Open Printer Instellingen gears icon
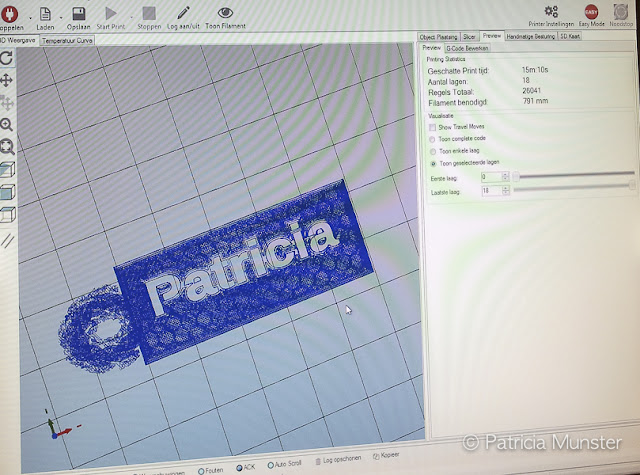This screenshot has height=475, width=640. pyautogui.click(x=551, y=11)
